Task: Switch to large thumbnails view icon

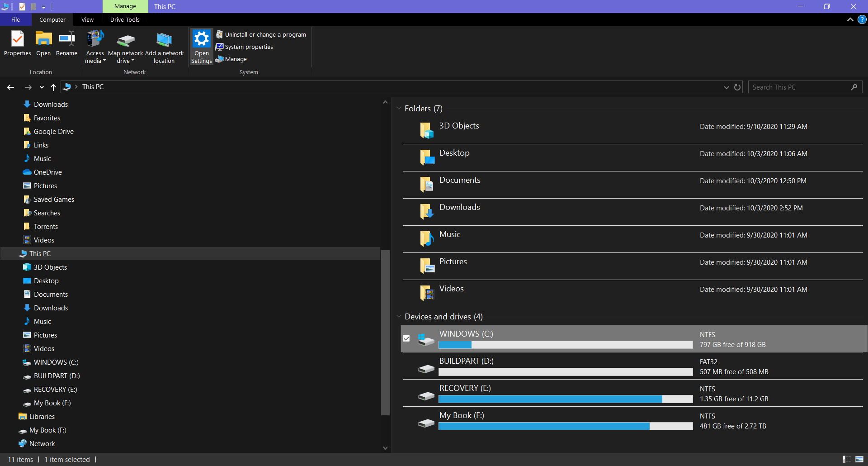Action: 859,459
